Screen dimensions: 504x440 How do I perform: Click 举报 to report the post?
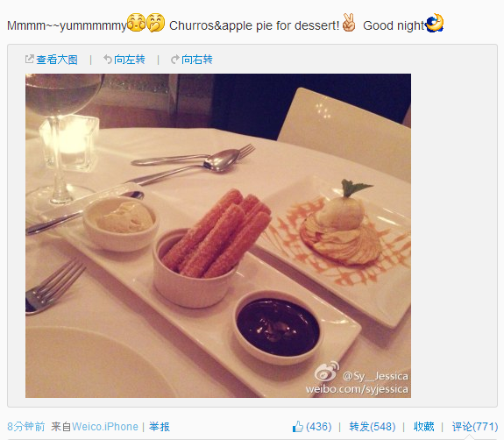[160, 427]
